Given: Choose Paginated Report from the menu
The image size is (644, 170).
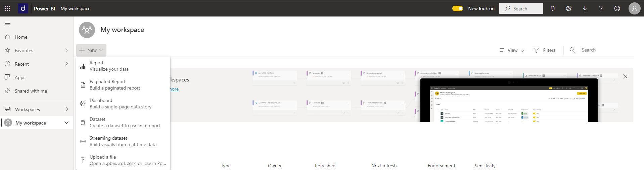Looking at the screenshot, I should point(123,85).
